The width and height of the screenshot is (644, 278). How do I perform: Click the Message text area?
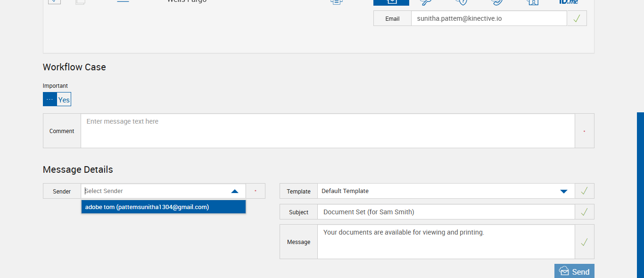(446, 242)
